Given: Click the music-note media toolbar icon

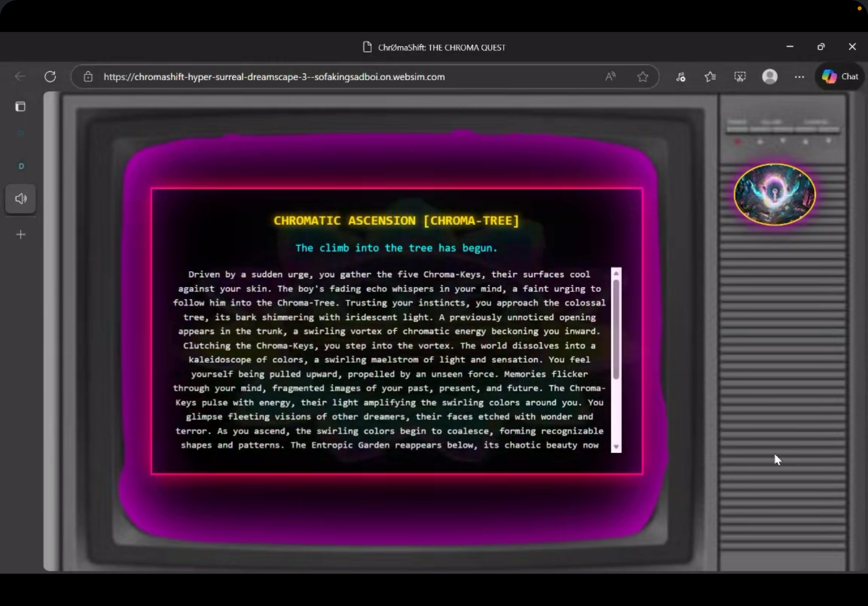Looking at the screenshot, I should (x=680, y=77).
